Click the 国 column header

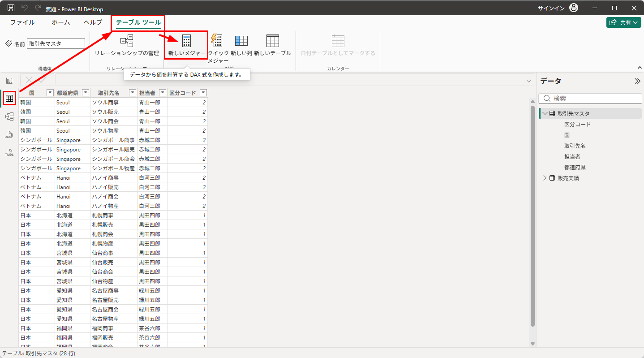click(x=36, y=93)
